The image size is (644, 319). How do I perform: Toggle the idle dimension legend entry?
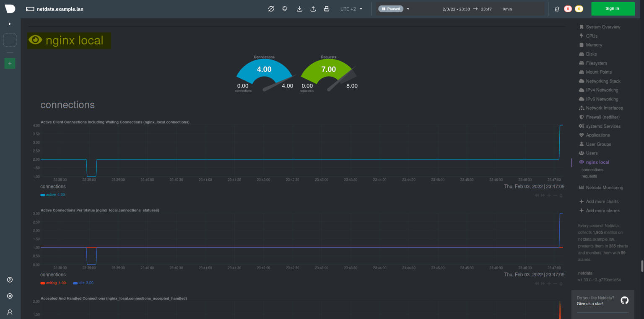tap(83, 283)
